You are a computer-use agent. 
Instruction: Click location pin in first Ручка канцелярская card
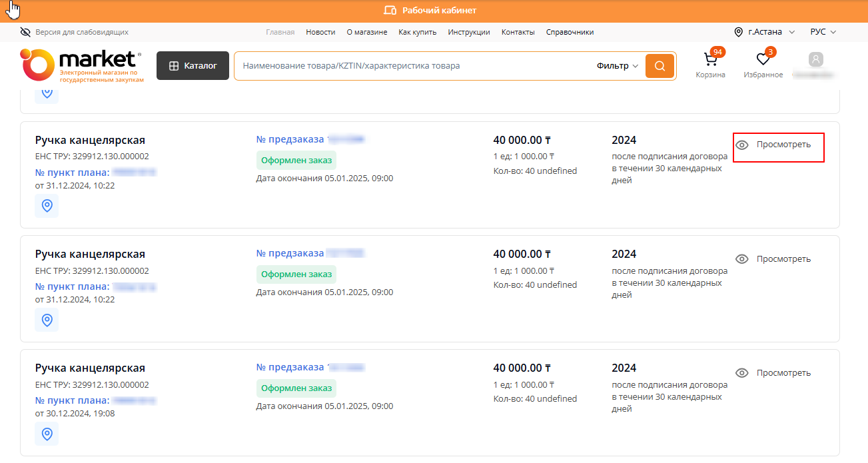coord(47,206)
